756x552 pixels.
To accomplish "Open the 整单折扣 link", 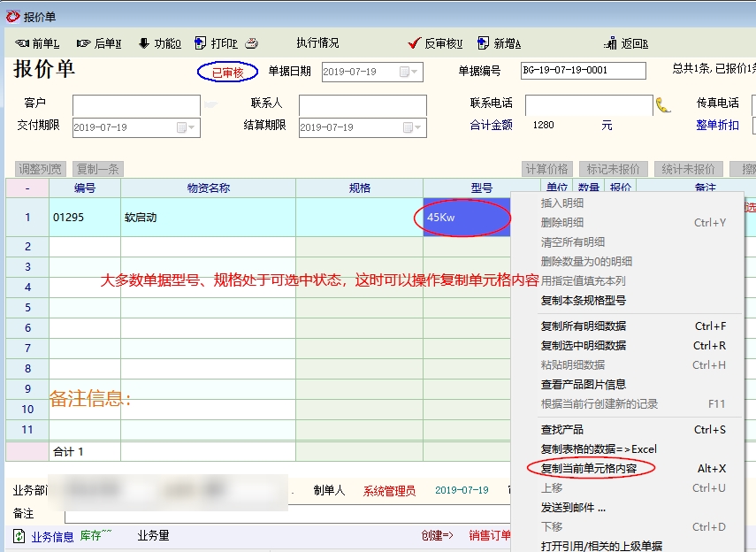I will 717,126.
